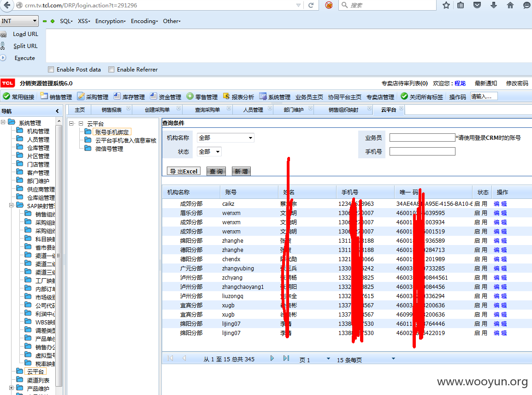The height and width of the screenshot is (395, 532).
Task: Open the 状态 dropdown
Action: pos(209,151)
